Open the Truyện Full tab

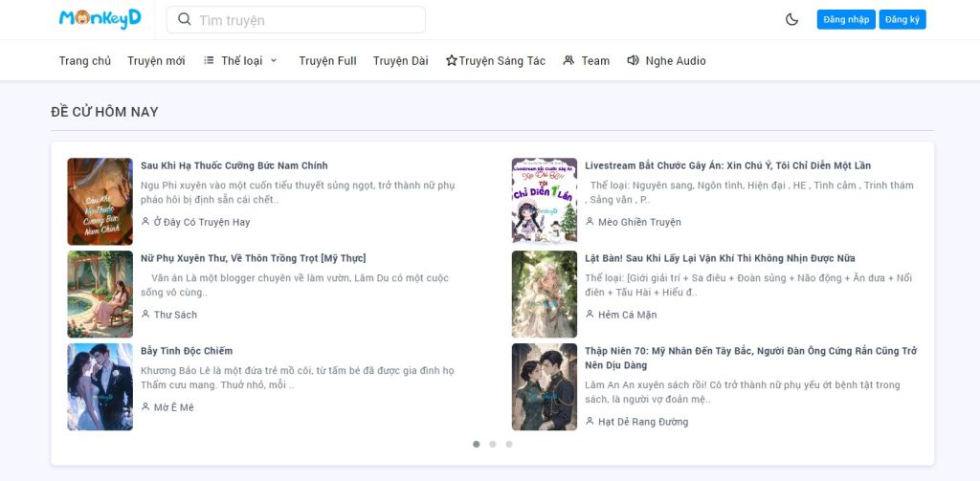[327, 61]
